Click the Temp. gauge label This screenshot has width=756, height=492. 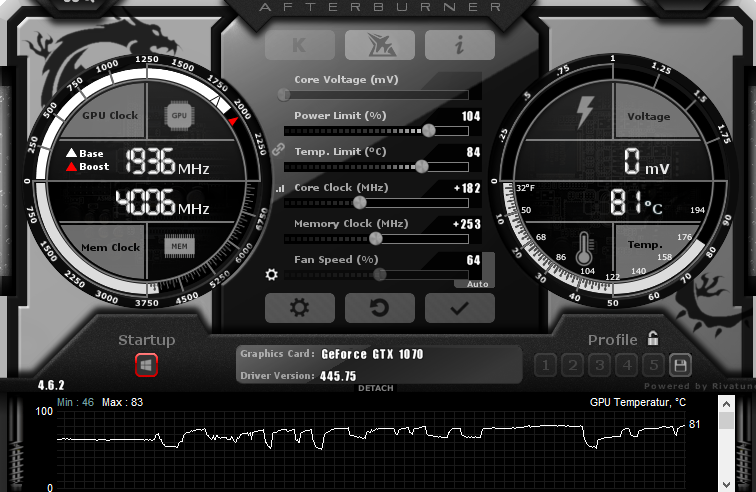click(645, 245)
